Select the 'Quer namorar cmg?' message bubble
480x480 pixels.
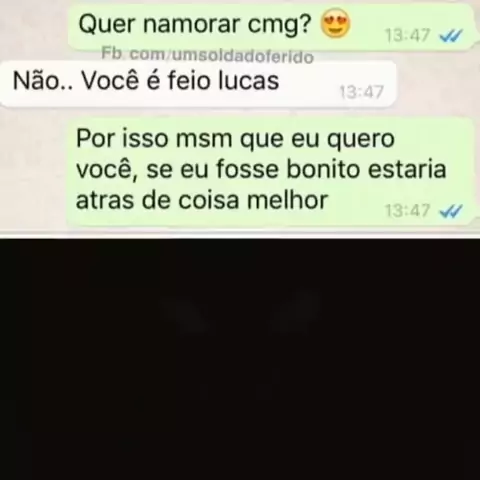271,27
